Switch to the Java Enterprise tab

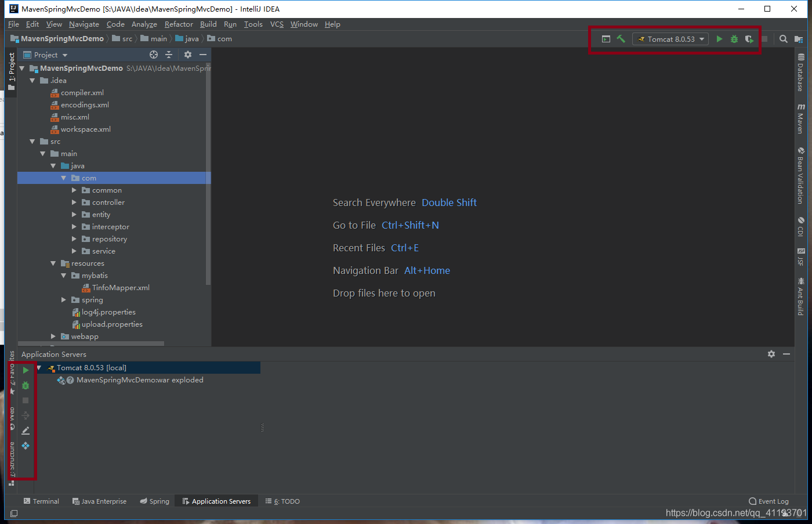pos(99,501)
